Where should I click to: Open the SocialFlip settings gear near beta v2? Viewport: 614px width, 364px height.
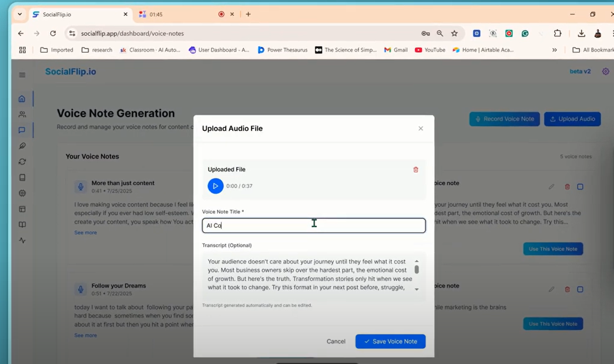pos(606,71)
